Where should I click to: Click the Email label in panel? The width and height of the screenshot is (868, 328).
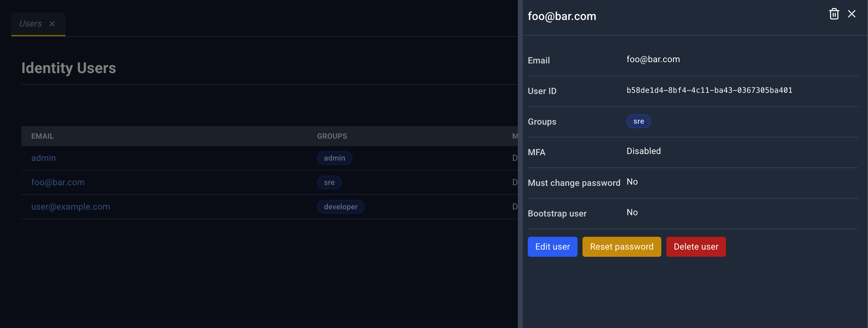(x=538, y=60)
